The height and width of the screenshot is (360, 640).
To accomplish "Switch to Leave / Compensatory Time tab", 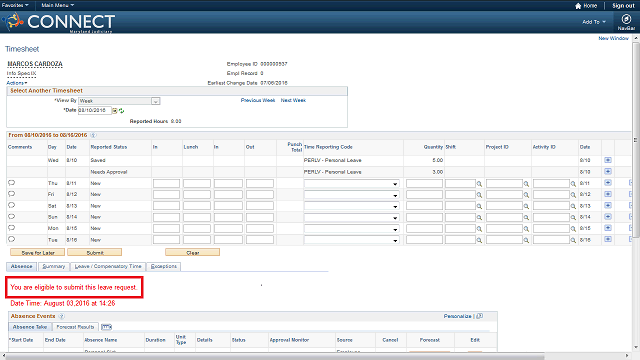I will click(x=108, y=267).
